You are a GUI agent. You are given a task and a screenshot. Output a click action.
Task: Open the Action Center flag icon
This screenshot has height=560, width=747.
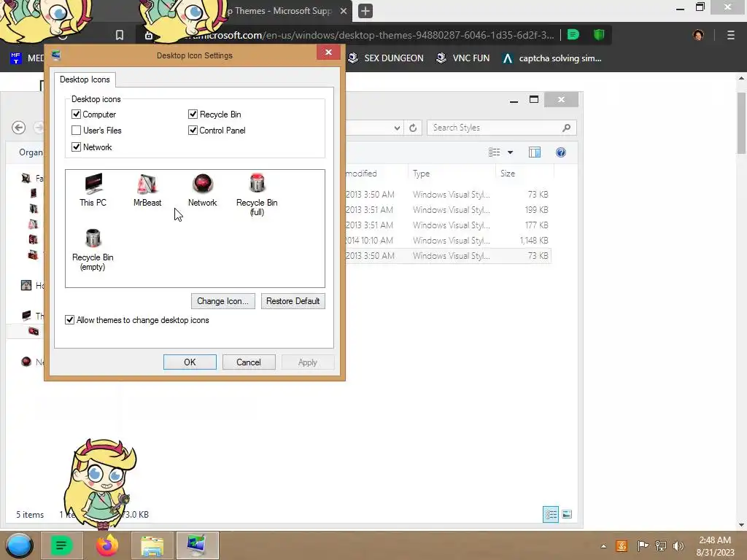pos(642,546)
